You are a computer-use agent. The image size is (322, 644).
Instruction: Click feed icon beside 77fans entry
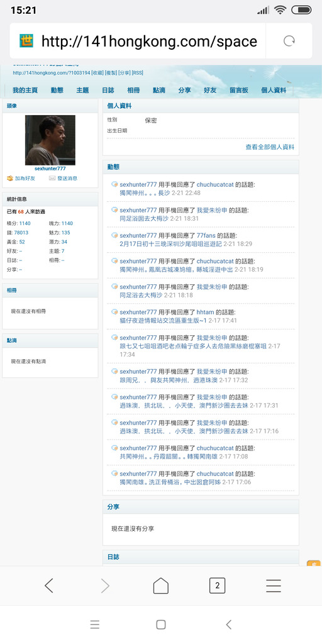[114, 236]
